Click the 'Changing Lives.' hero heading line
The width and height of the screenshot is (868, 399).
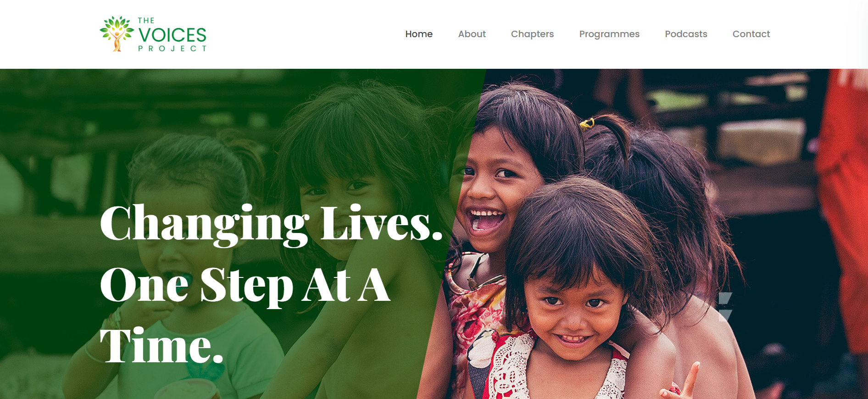point(272,224)
